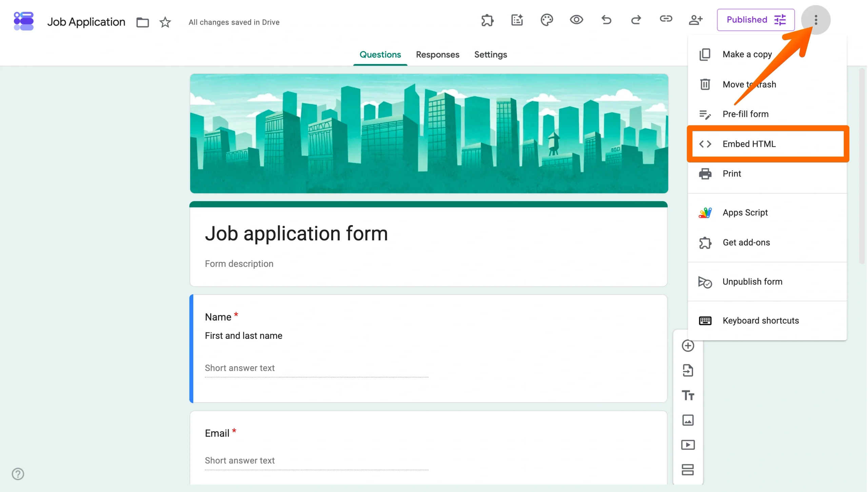Open Apps Script from the menu
Viewport: 868px width, 492px height.
[767, 213]
